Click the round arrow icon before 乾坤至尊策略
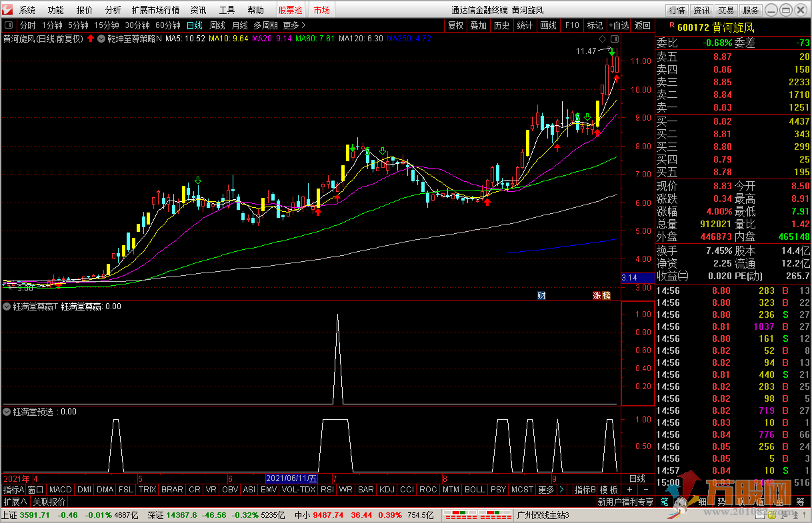 (101, 39)
